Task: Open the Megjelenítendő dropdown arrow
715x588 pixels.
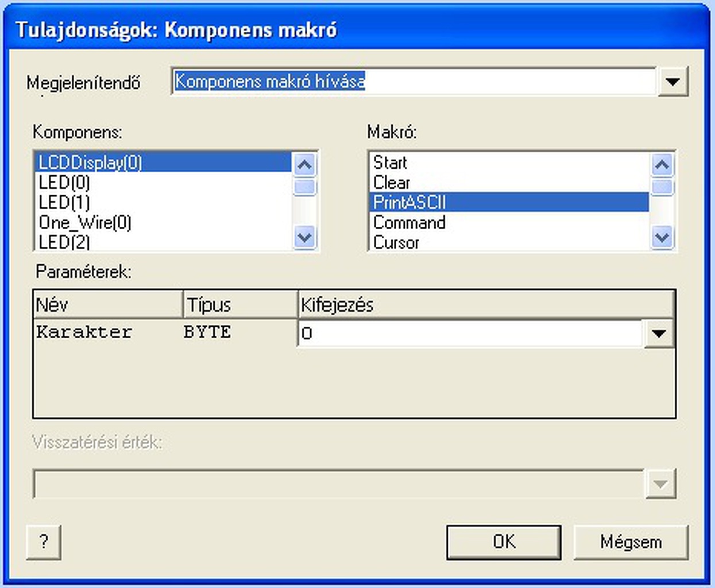Action: click(x=673, y=82)
